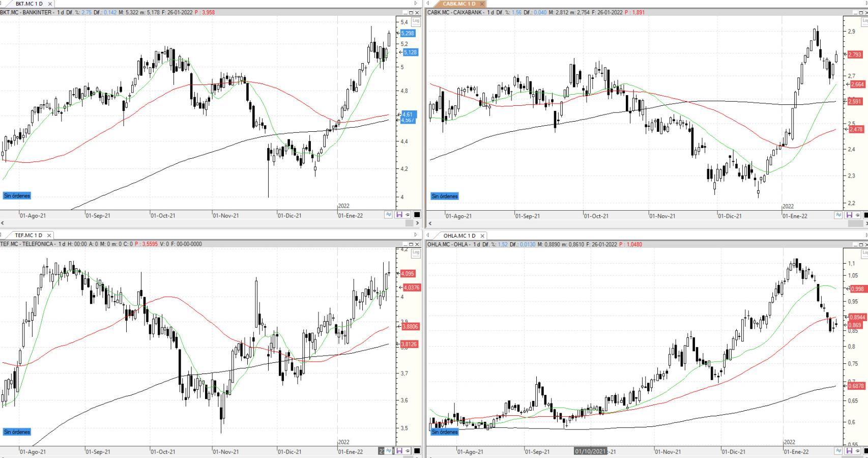Screen dimensions: 868x458
Task: Click the purple save icon in Bankinter chart
Action: point(399,215)
